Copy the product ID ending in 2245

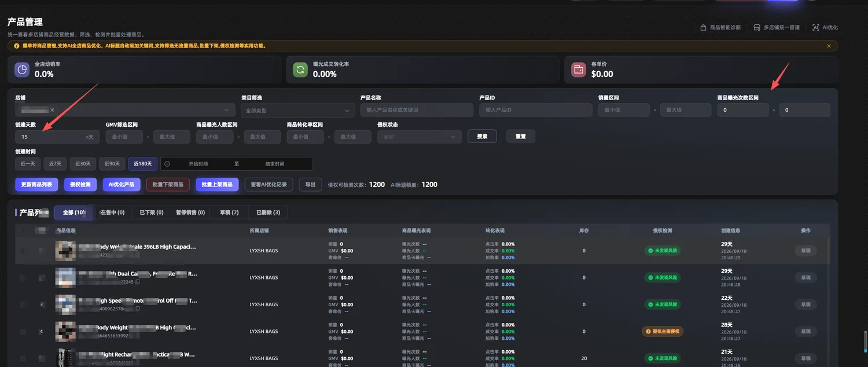click(137, 282)
